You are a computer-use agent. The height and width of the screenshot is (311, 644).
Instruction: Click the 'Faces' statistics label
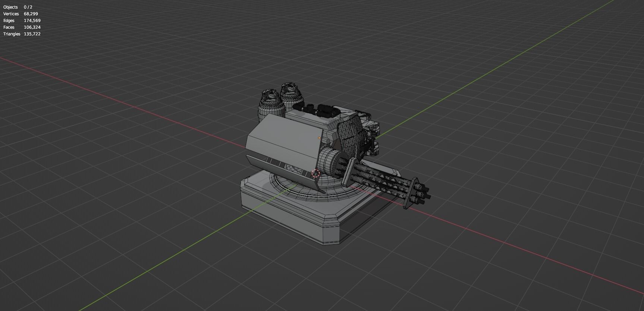tap(9, 27)
